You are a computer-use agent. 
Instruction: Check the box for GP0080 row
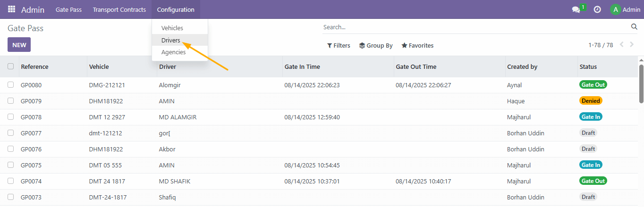[11, 85]
